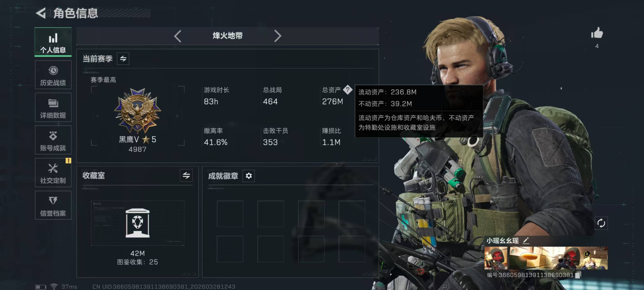Viewport: 644px width, 290px height.
Task: Open the 总资产 question mark help icon
Action: (348, 89)
